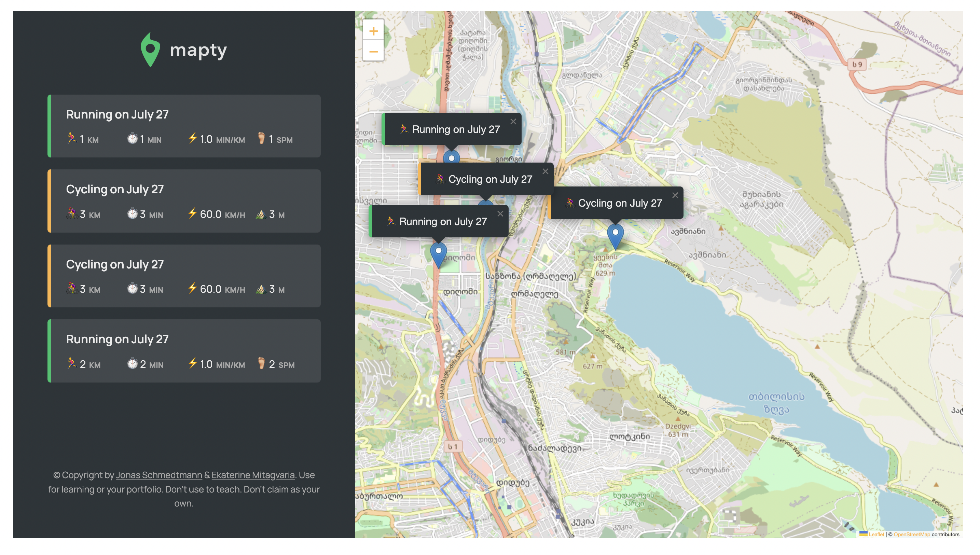Click the map zoom in plus button
Screen dimensions: 980x555
tap(373, 31)
